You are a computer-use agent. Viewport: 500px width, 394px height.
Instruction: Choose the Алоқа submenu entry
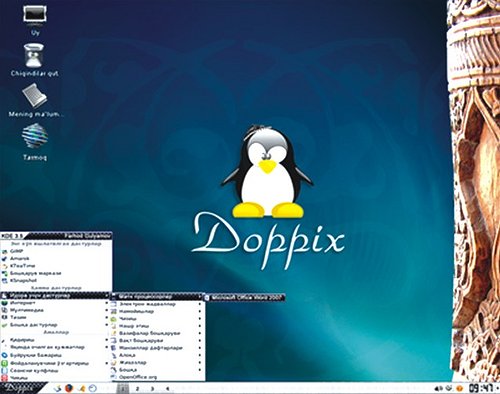pyautogui.click(x=157, y=355)
